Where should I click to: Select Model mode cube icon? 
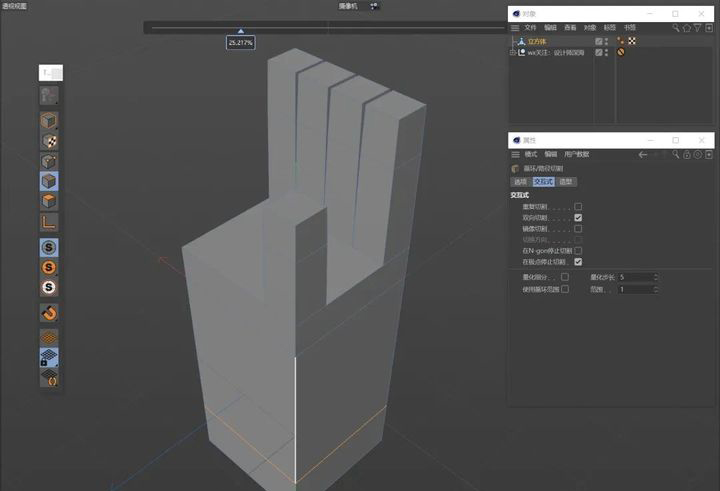49,121
